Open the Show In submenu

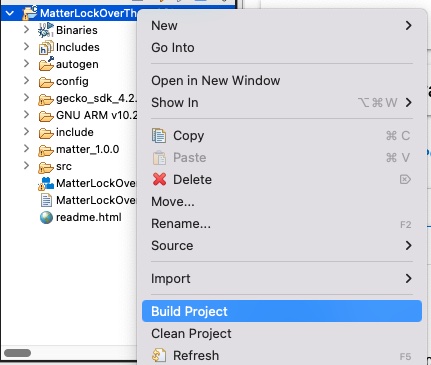coord(282,103)
